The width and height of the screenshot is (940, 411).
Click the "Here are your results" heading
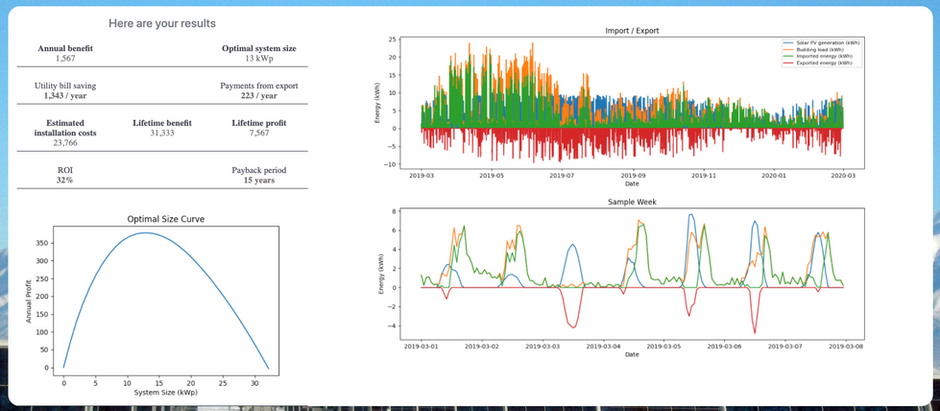click(x=162, y=23)
